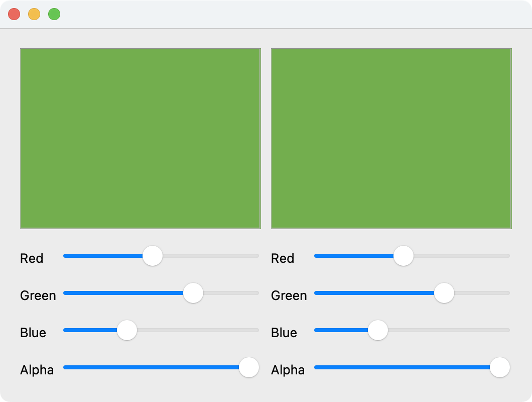Click the gray unfilled part of left Blue track
The image size is (532, 402).
coord(198,330)
